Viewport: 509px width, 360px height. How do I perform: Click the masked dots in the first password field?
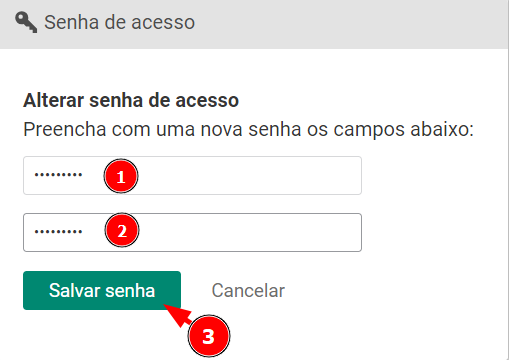58,175
